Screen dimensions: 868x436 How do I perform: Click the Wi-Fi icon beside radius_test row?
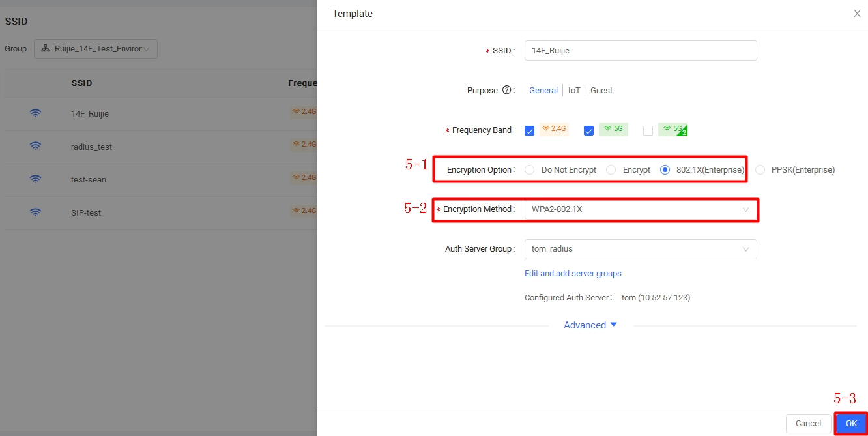(36, 147)
